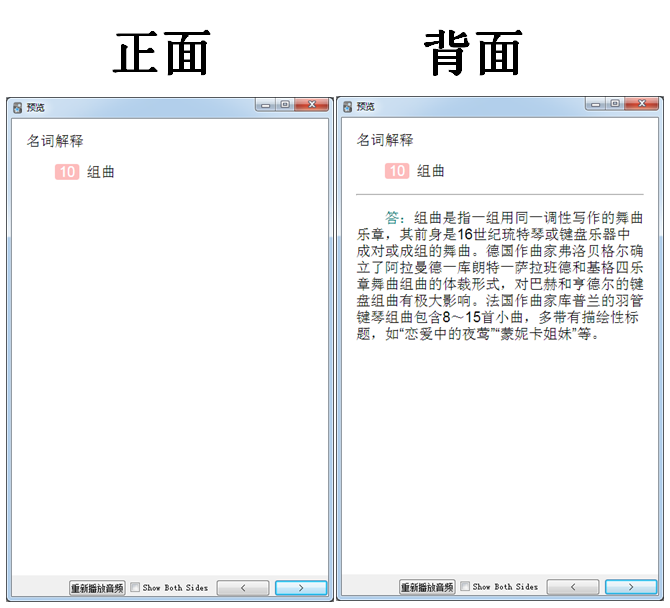
Task: Click the 预览 title of left window
Action: pos(35,108)
